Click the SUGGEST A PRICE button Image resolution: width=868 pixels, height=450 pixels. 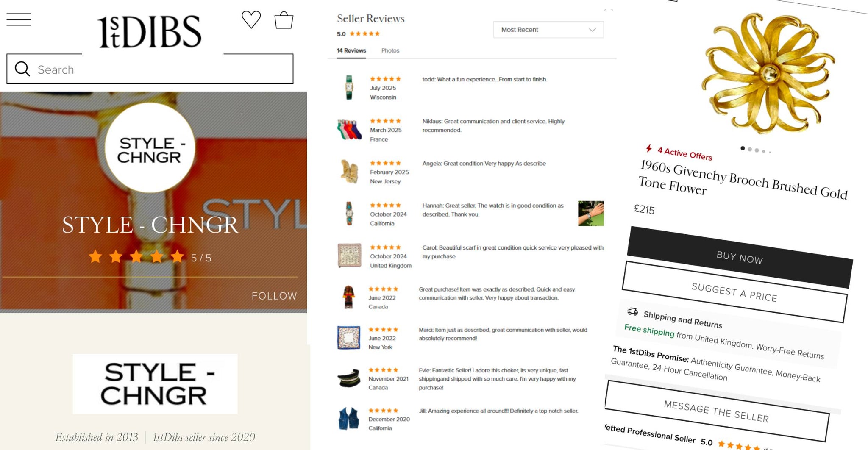point(734,292)
